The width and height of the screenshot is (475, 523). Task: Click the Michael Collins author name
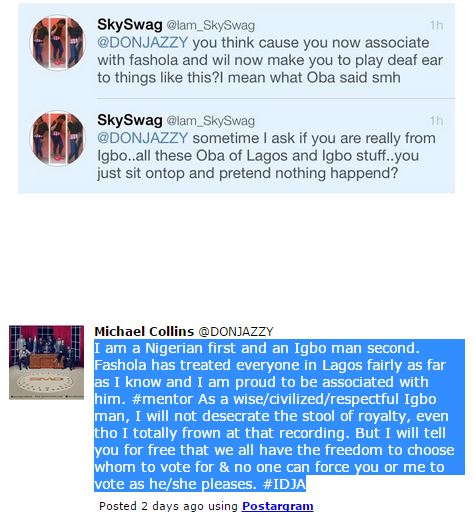(144, 332)
